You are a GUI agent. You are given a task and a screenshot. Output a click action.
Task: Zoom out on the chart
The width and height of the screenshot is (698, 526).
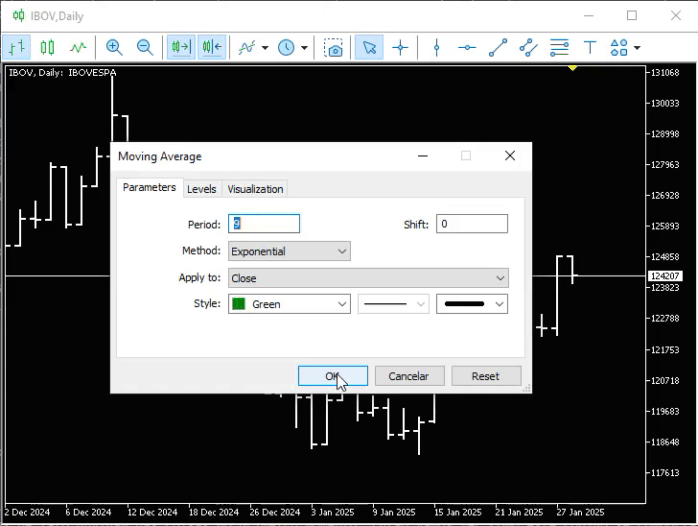coord(145,47)
